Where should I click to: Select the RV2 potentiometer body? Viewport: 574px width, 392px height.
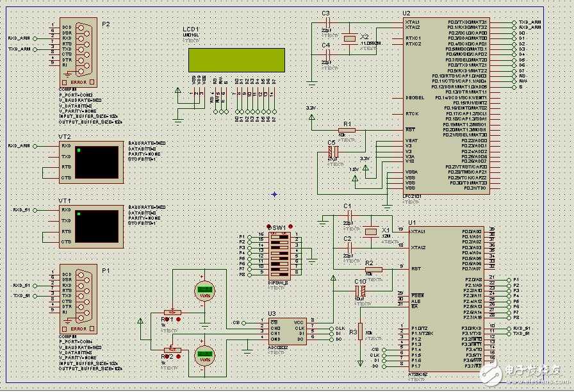[172, 350]
